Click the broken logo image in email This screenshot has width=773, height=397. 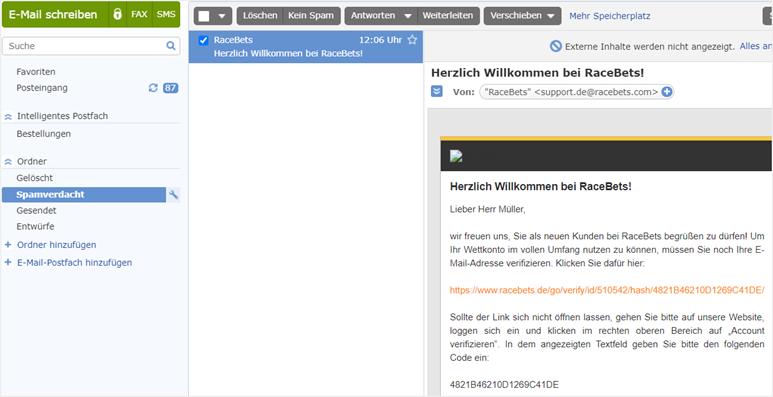click(x=456, y=157)
